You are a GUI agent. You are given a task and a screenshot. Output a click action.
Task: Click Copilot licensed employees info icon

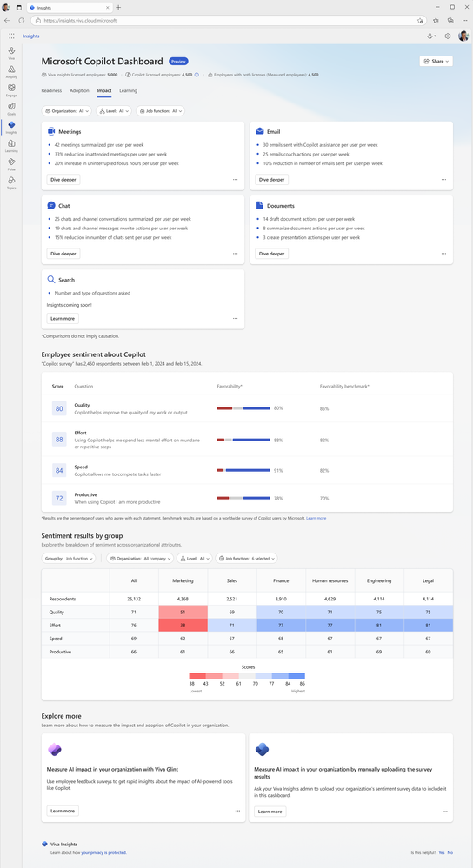tap(197, 74)
